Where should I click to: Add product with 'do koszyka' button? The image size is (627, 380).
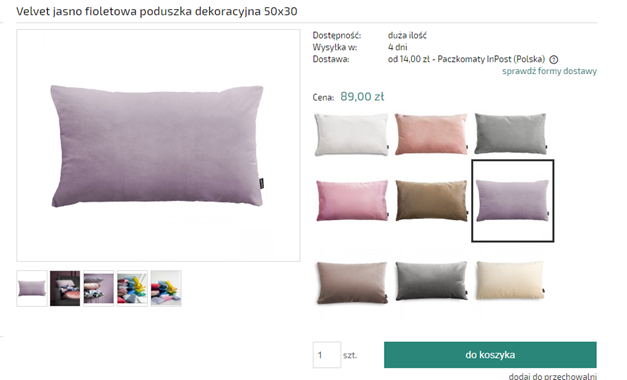point(490,355)
